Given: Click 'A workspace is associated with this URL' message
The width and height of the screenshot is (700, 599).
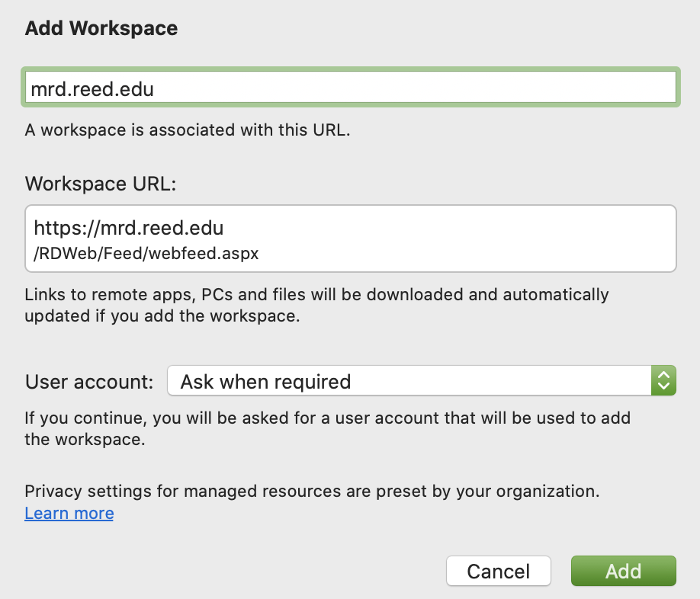Looking at the screenshot, I should 187,130.
